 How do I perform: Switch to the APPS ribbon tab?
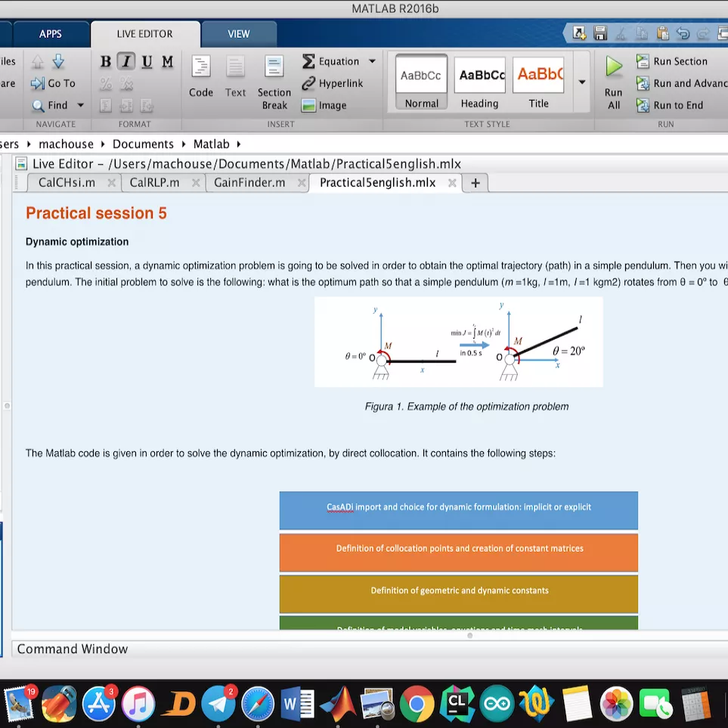(x=50, y=34)
